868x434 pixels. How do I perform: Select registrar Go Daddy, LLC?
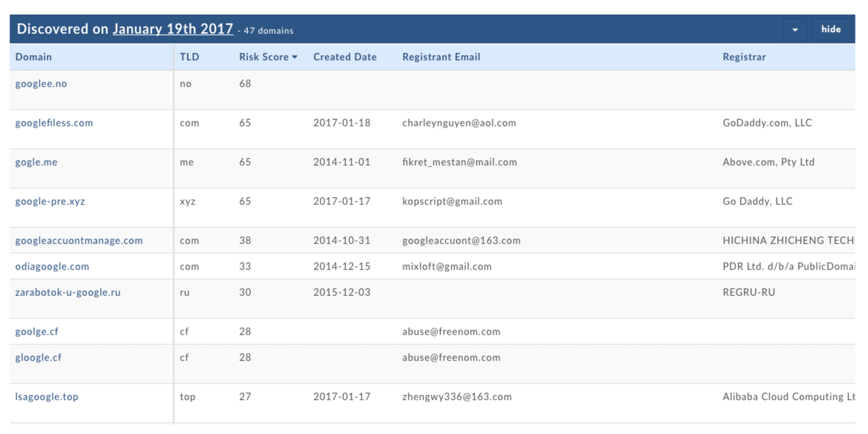coord(757,201)
